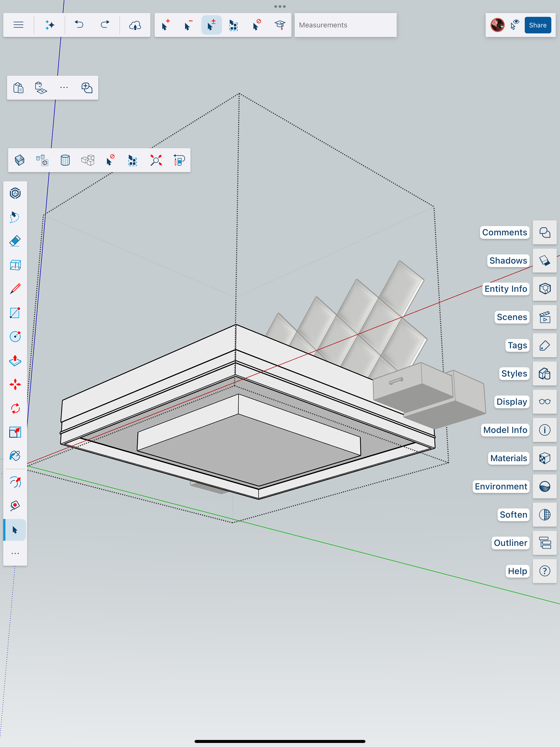Click the Measurements input field
This screenshot has height=747, width=560.
click(x=345, y=25)
